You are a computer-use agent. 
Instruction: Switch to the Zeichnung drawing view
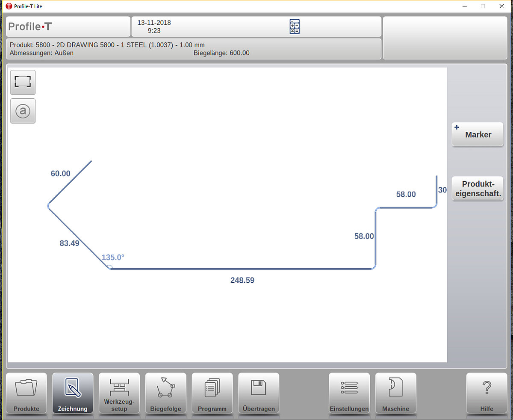(73, 393)
